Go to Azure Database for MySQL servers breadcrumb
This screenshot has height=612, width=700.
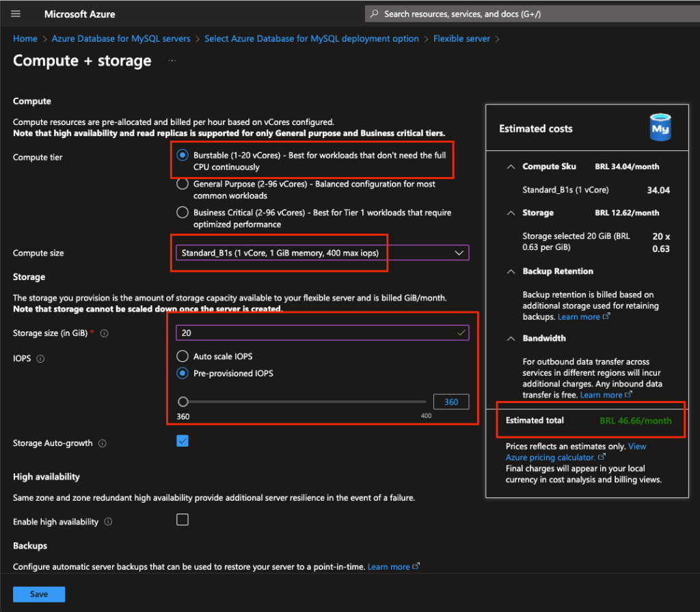tap(121, 39)
